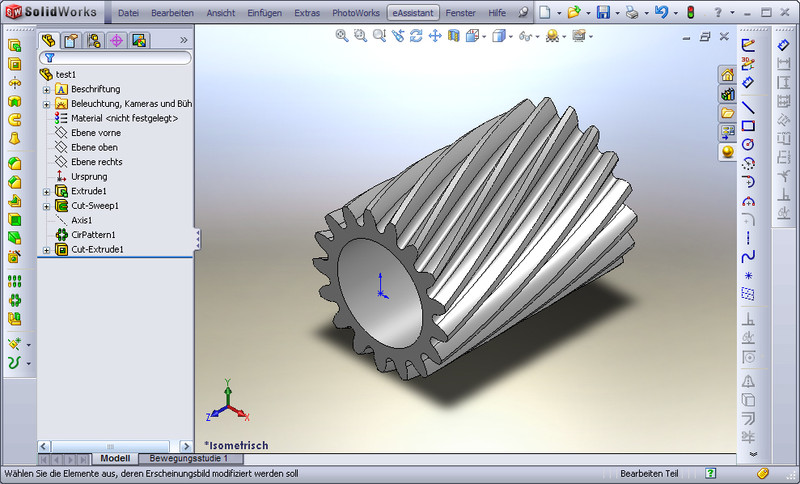Open the Design Library folder icon
Viewport: 800px width, 484px height.
727,113
